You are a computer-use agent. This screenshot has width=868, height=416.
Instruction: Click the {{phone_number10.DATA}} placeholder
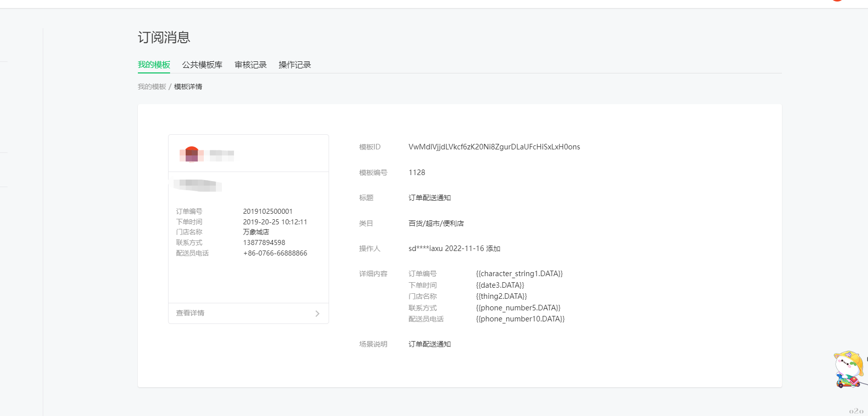pos(520,319)
